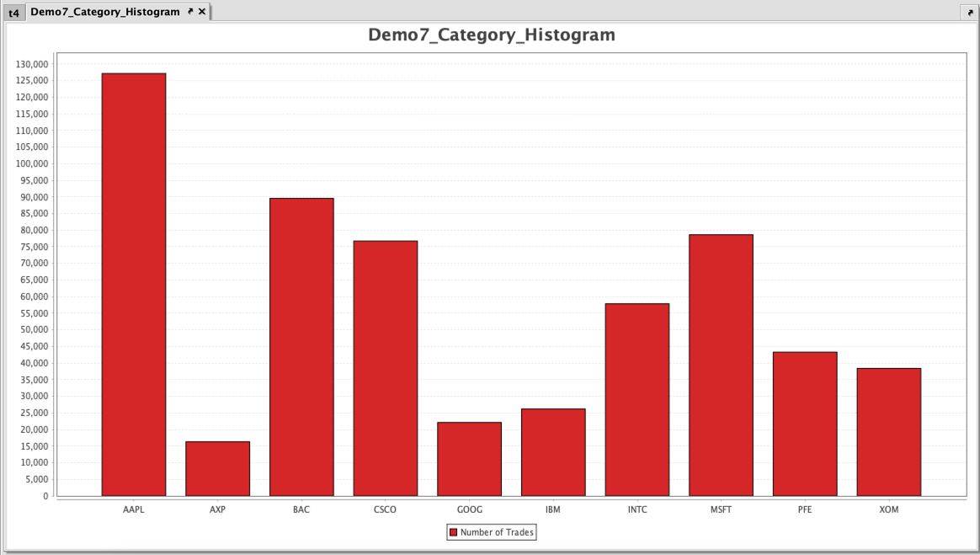
Task: Click the AXP bar in the chart
Action: (x=217, y=468)
